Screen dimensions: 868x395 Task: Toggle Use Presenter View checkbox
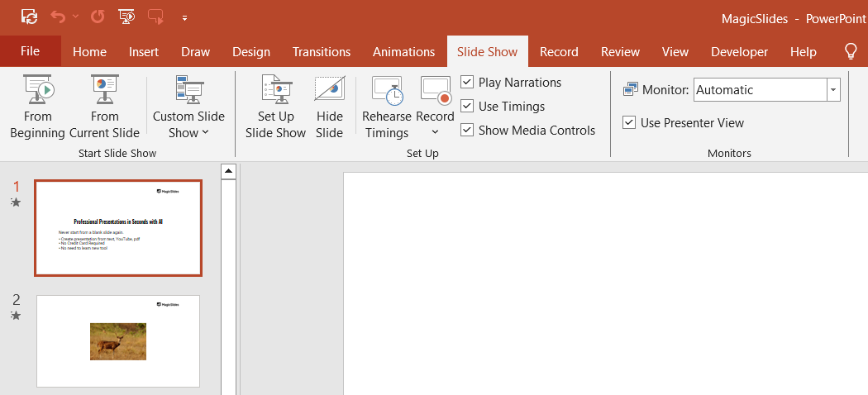[x=630, y=123]
